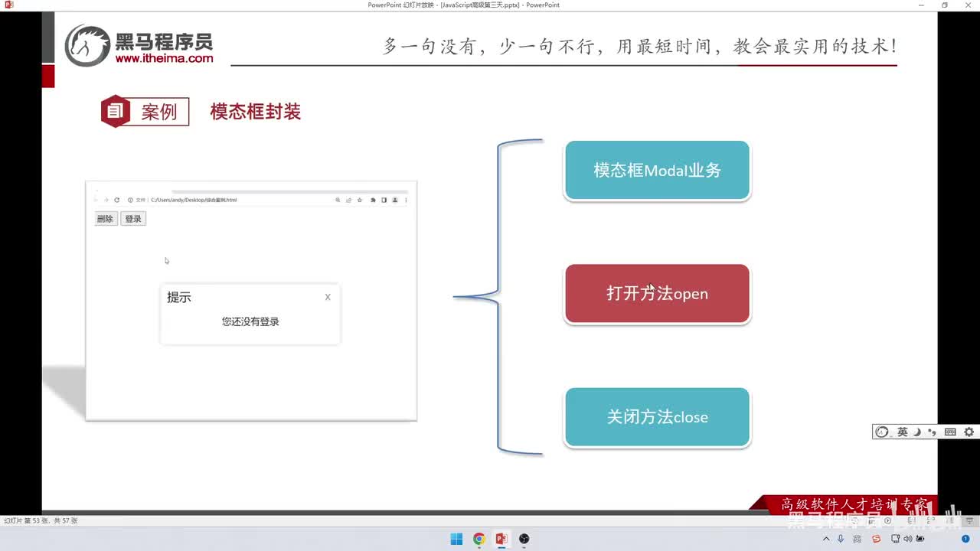
Task: Click the PowerPoint window title text
Action: (463, 5)
